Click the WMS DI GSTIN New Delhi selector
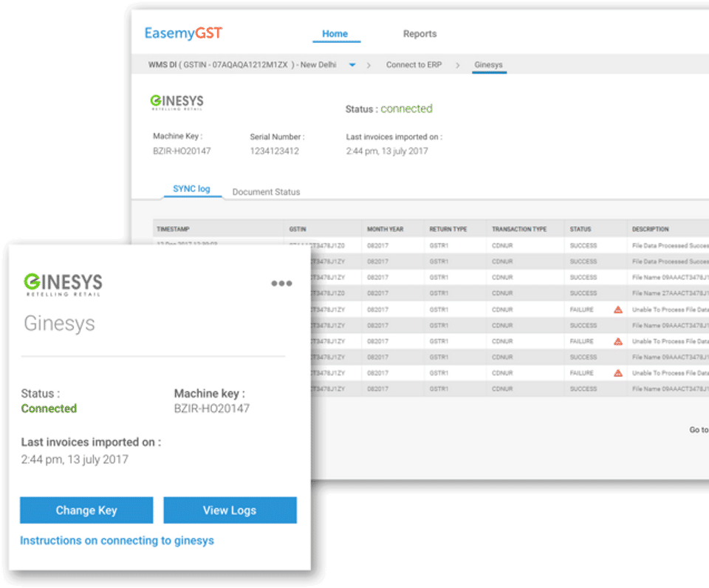The height and width of the screenshot is (588, 709). coord(242,65)
